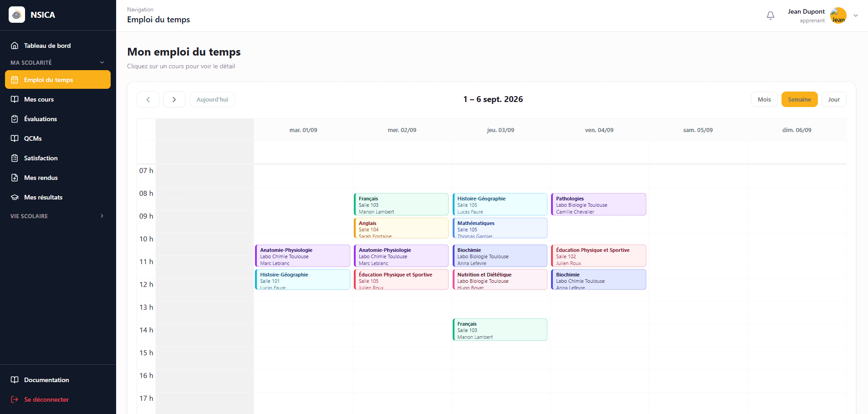Click the Se déconnecter logout icon
Viewport: 868px width, 414px height.
[15, 399]
